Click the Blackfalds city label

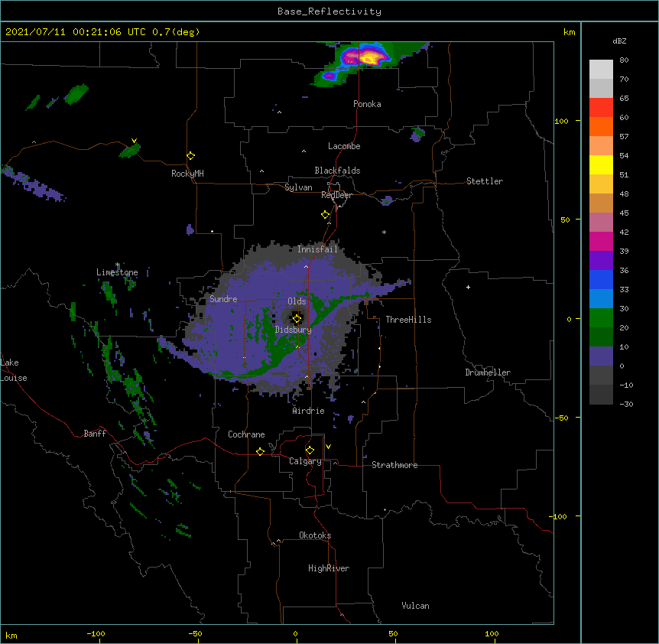coord(337,171)
